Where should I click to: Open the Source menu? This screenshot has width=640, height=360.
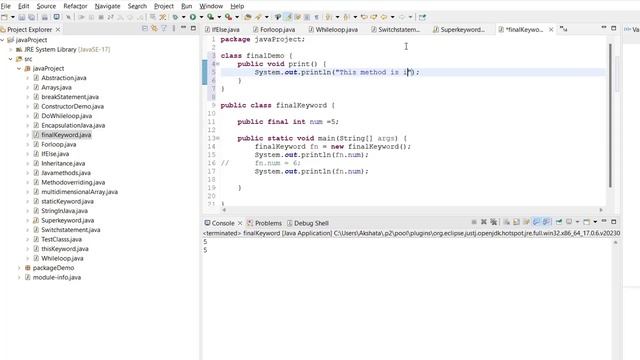(46, 6)
